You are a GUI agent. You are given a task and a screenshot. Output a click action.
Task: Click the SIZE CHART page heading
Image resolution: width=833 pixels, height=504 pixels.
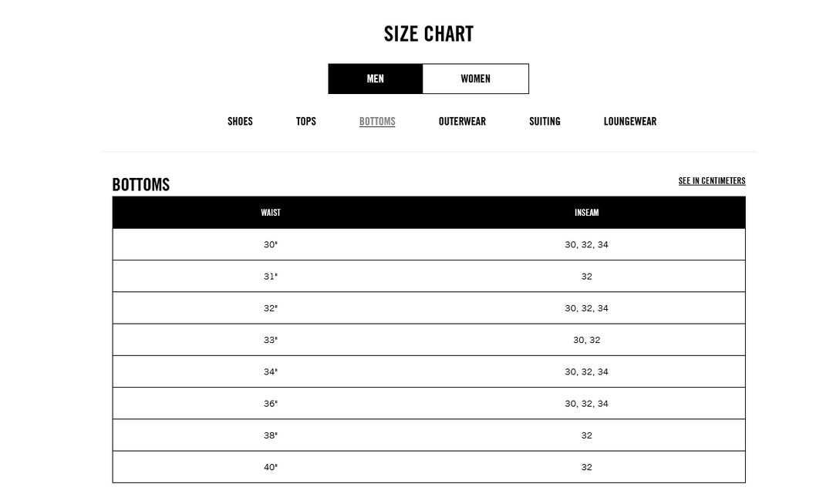(x=429, y=34)
